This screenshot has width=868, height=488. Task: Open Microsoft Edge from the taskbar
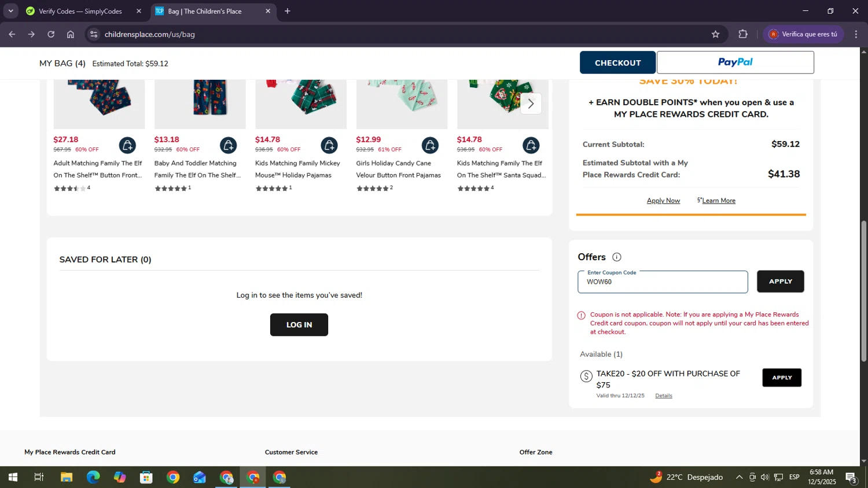(93, 477)
